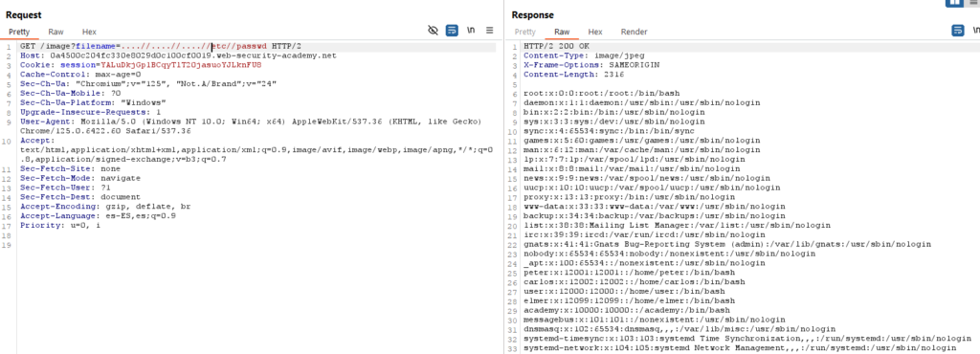Click the X-Frame-Options: SAMEORIGIN response header
Image resolution: width=980 pixels, height=354 pixels.
point(591,64)
